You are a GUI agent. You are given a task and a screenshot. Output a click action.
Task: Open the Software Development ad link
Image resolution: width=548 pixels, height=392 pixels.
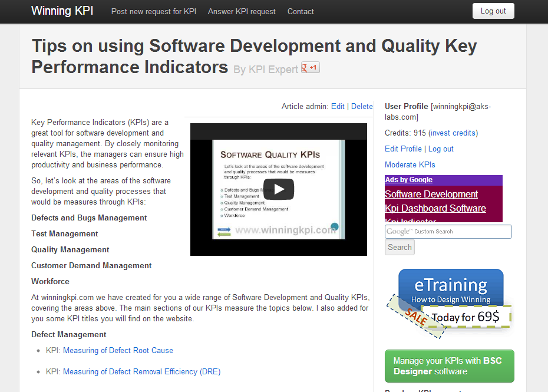431,194
